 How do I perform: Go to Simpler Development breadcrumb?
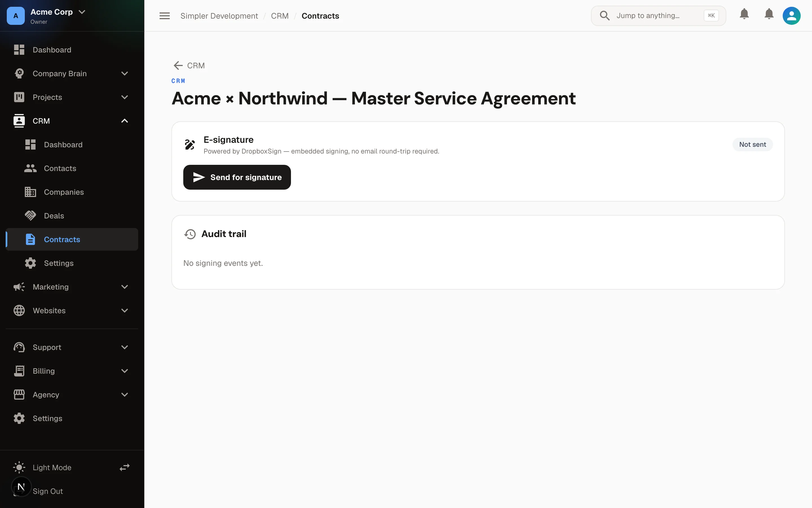tap(219, 16)
